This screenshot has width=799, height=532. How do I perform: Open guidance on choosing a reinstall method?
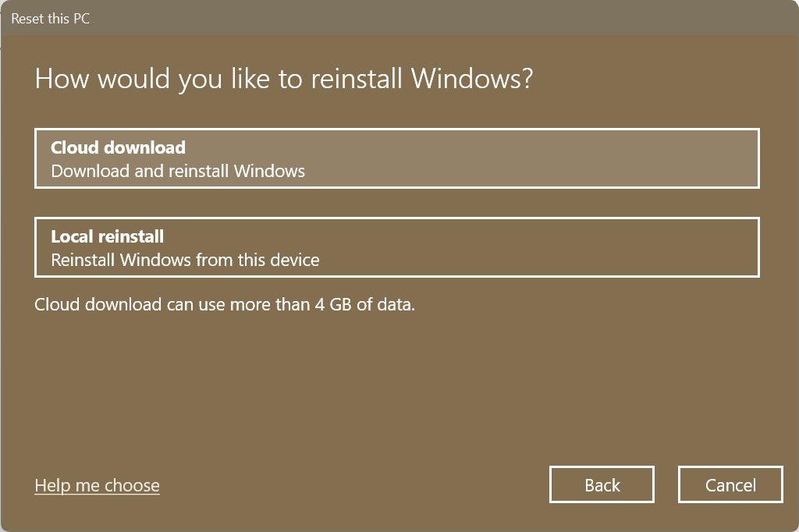click(97, 484)
